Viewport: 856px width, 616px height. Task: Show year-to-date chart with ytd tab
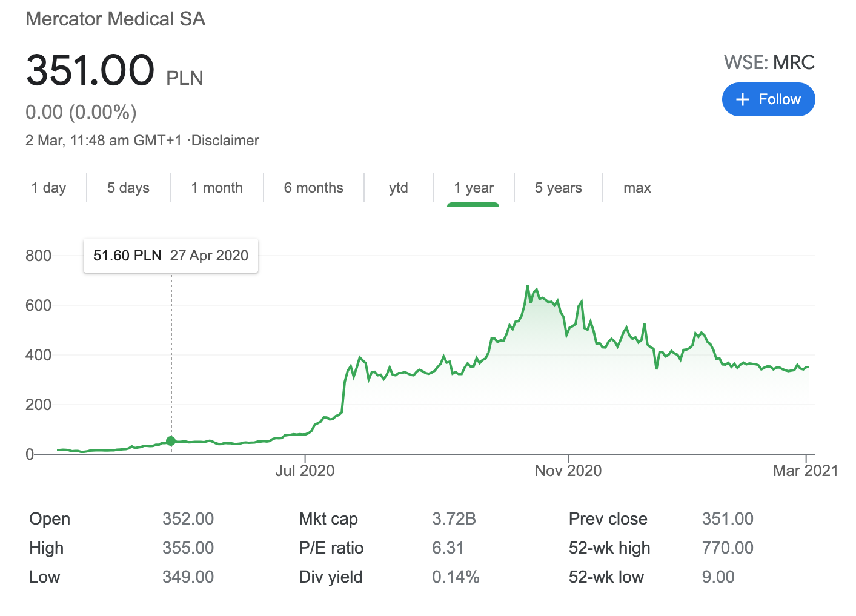coord(399,188)
